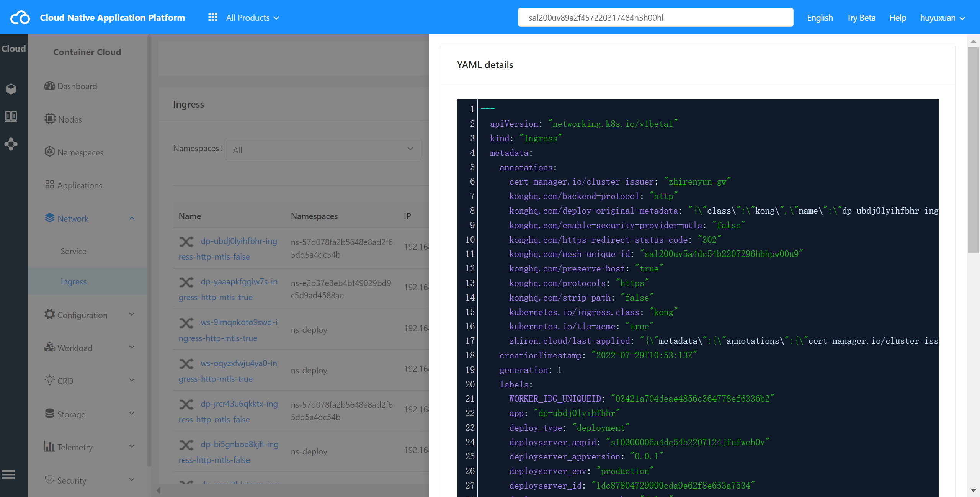Expand the Configuration section chevron
The height and width of the screenshot is (497, 980).
click(x=132, y=314)
